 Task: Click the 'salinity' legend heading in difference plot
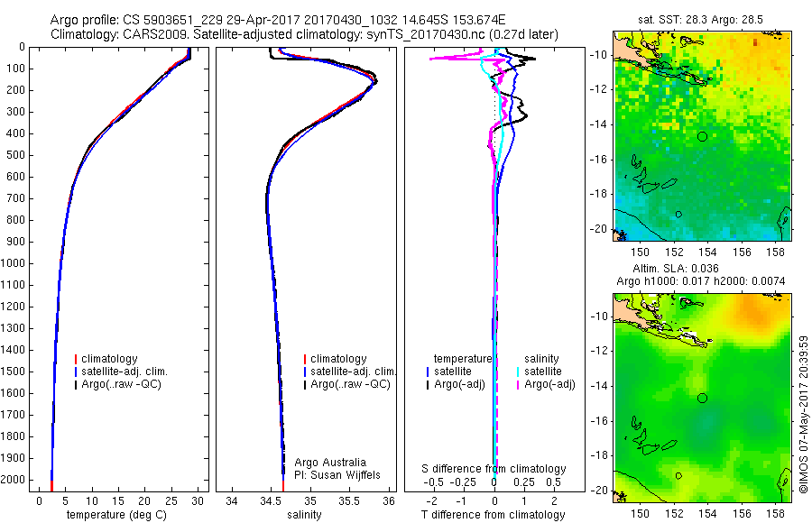(x=541, y=358)
